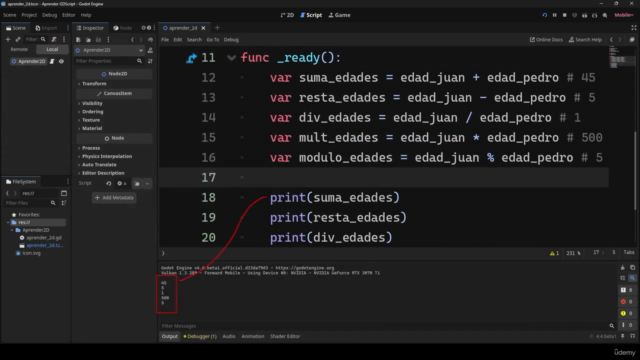Open the Scene menu
The image size is (640, 360).
coord(10,15)
